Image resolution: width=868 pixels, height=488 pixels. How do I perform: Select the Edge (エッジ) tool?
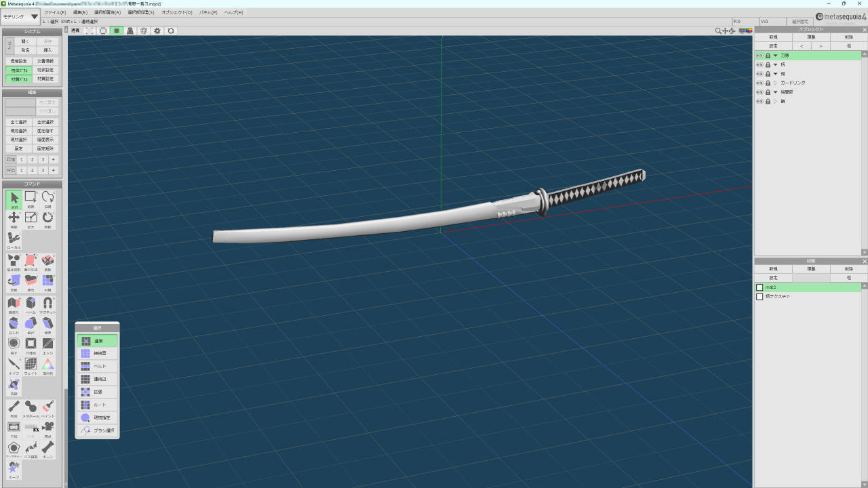click(47, 346)
